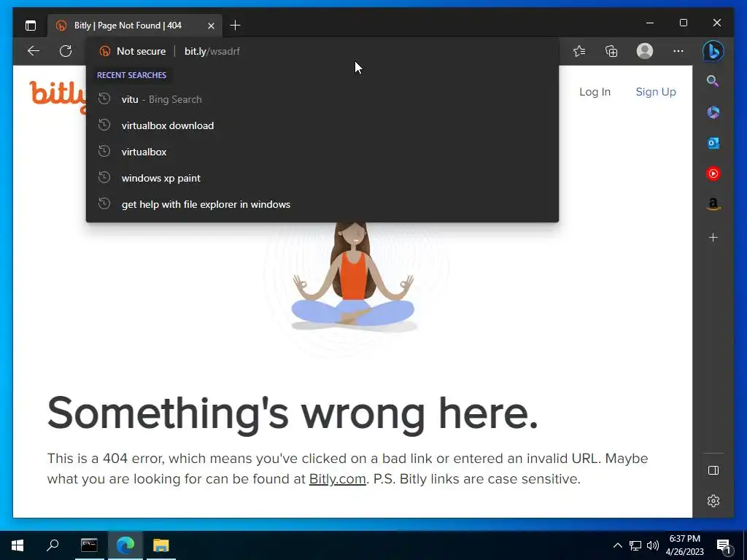Open Command Prompt from taskbar
This screenshot has width=747, height=560.
coord(89,545)
